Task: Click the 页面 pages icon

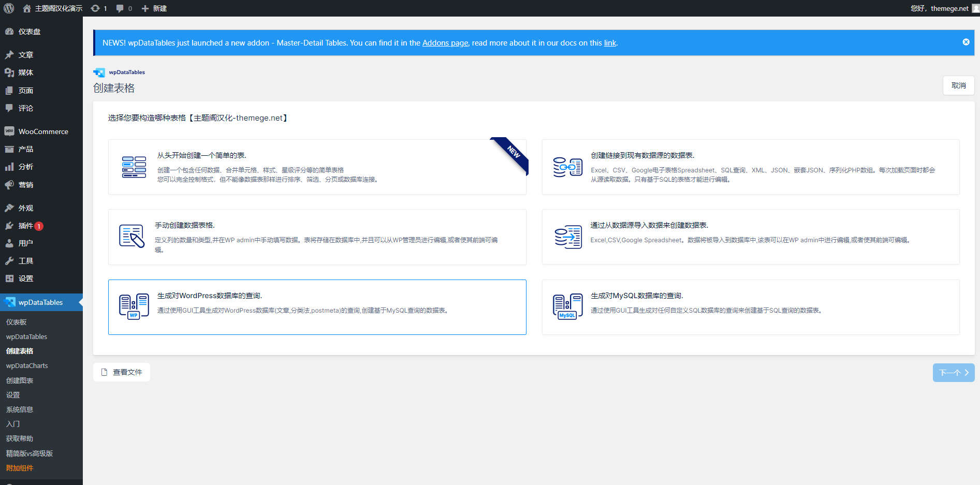Action: pyautogui.click(x=9, y=91)
